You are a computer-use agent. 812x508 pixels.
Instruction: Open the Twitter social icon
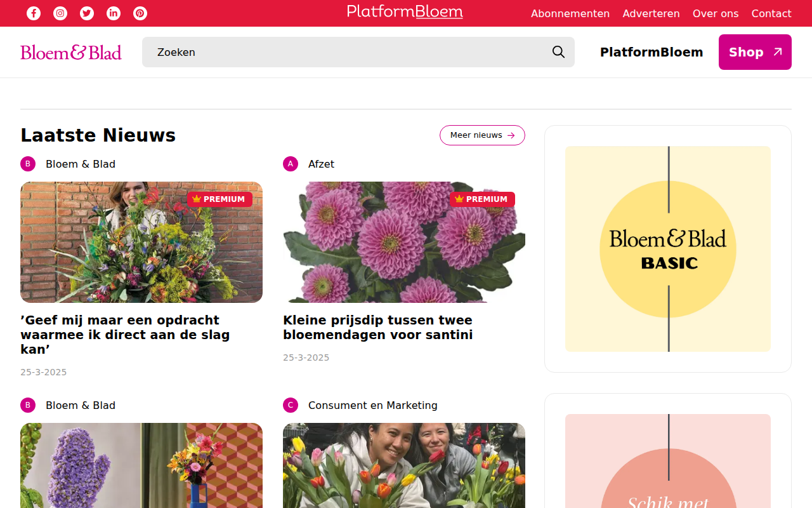tap(87, 13)
